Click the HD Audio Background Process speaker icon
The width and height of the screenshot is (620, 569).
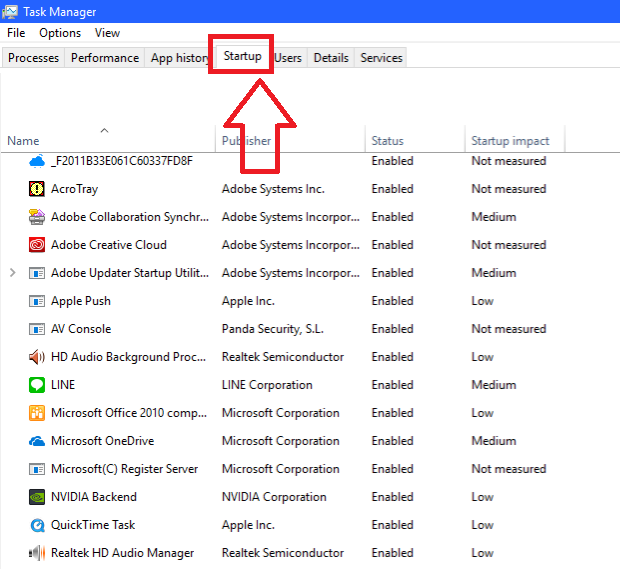click(x=37, y=357)
